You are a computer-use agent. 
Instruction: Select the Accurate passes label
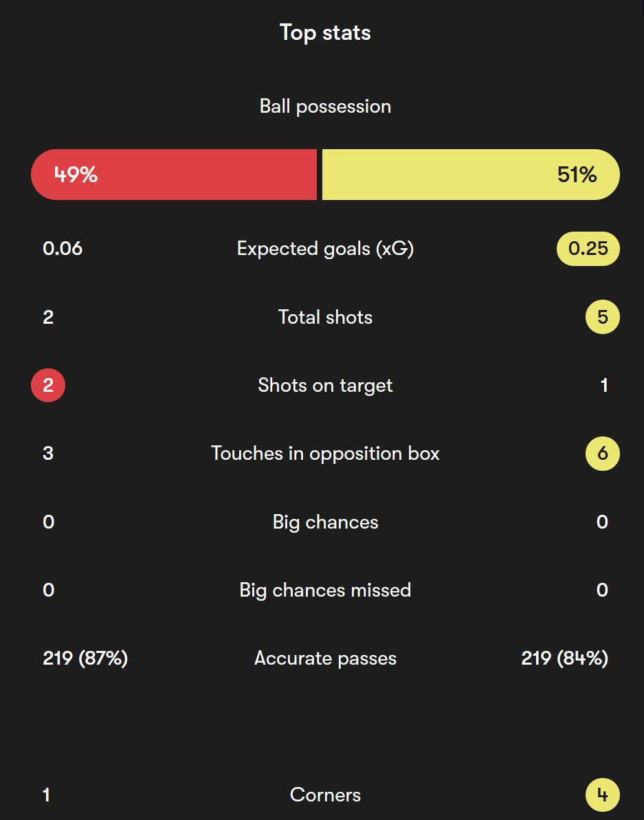pos(325,658)
